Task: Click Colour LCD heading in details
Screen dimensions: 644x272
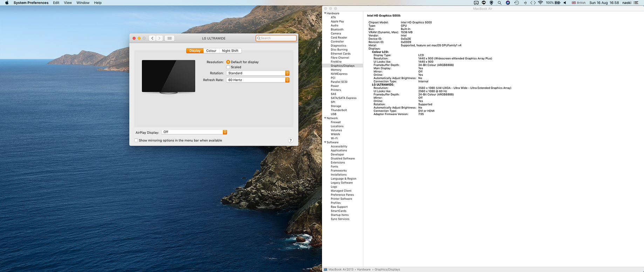Action: tap(381, 52)
